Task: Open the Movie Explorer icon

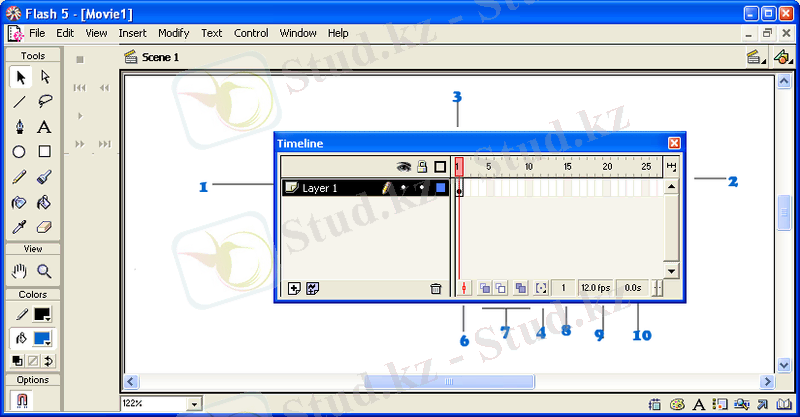Action: (x=741, y=404)
